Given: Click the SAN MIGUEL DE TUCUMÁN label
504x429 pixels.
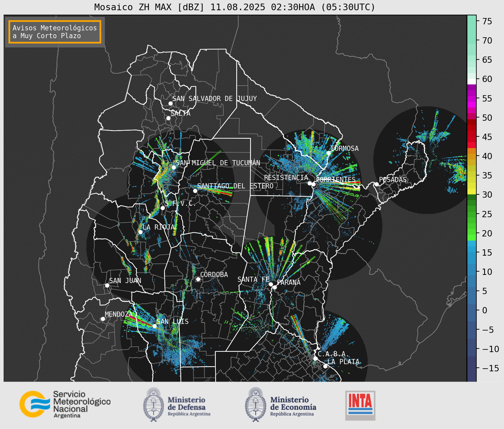Looking at the screenshot, I should pyautogui.click(x=218, y=163).
